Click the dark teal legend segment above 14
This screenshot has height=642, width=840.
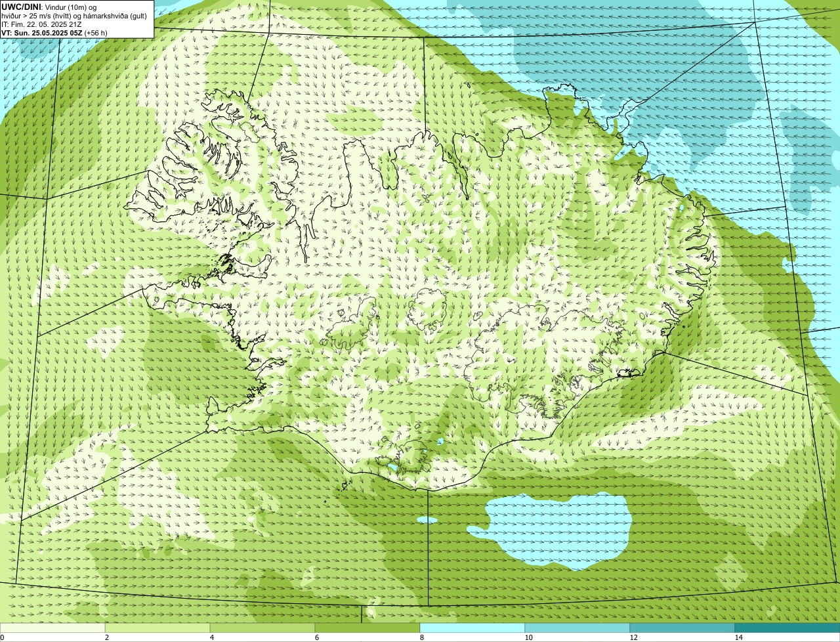[787, 628]
